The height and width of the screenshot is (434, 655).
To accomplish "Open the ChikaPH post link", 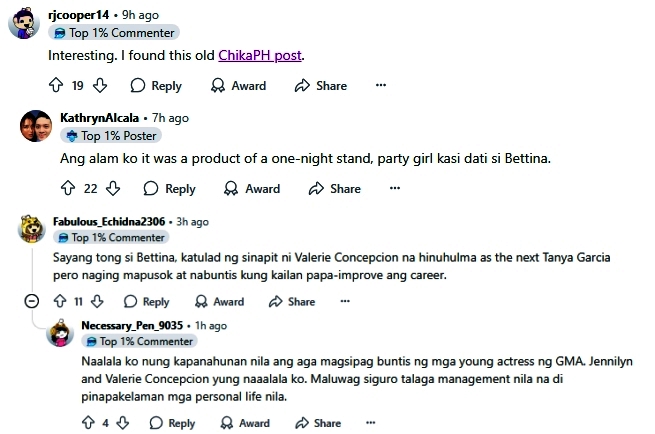I will [259, 55].
